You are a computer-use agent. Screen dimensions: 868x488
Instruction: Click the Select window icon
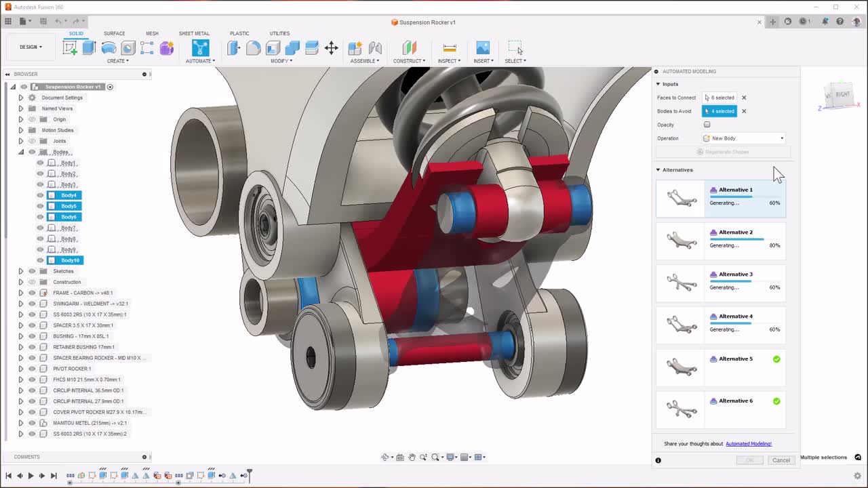(515, 47)
